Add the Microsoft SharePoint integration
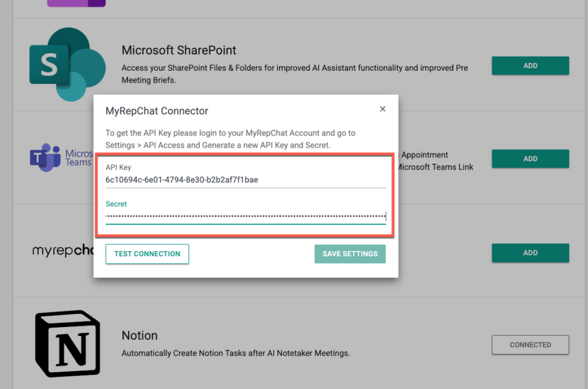This screenshot has height=389, width=588. click(530, 66)
